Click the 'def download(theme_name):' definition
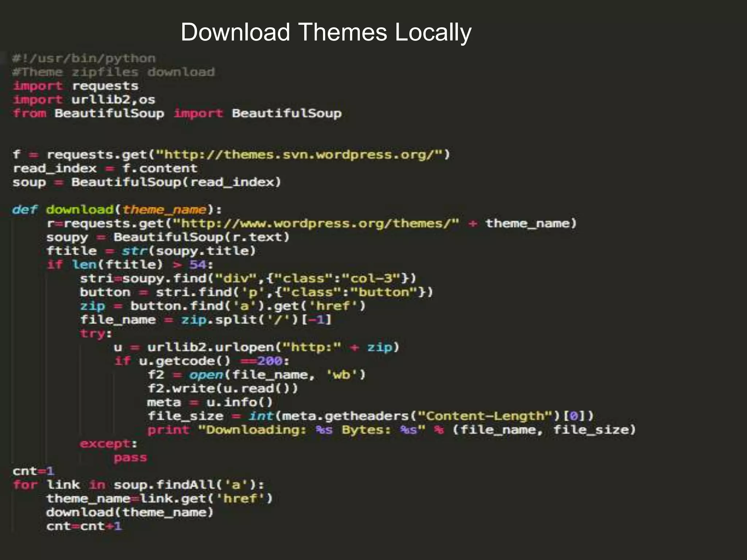The height and width of the screenshot is (560, 747). pyautogui.click(x=117, y=210)
